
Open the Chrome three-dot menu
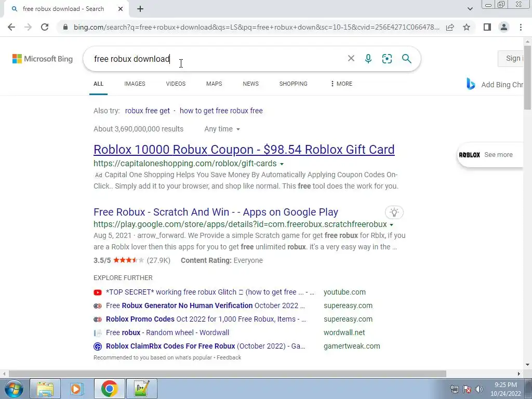(521, 27)
